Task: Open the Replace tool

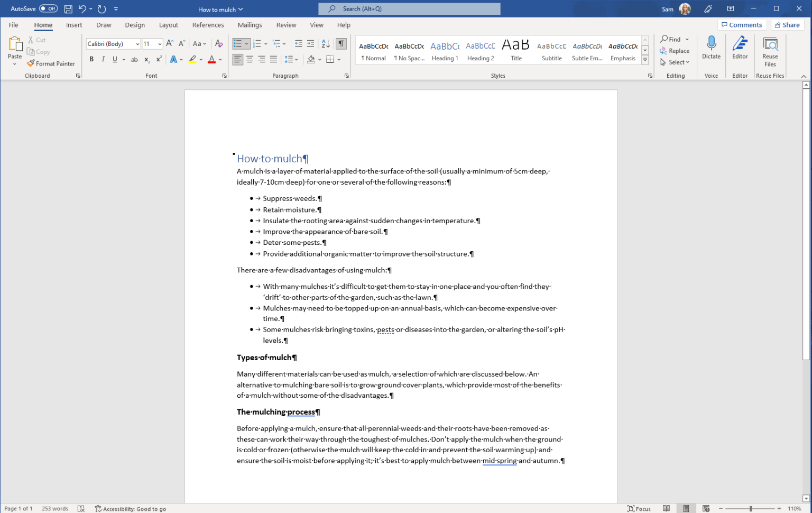Action: coord(675,51)
